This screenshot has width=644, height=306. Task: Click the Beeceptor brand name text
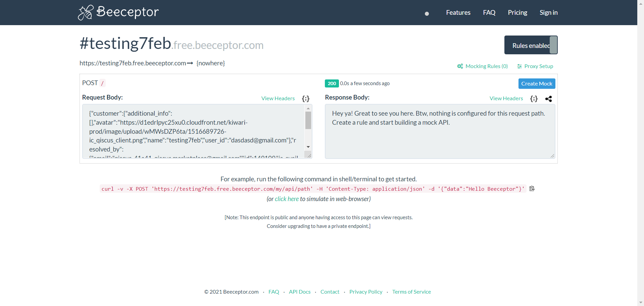(x=128, y=12)
